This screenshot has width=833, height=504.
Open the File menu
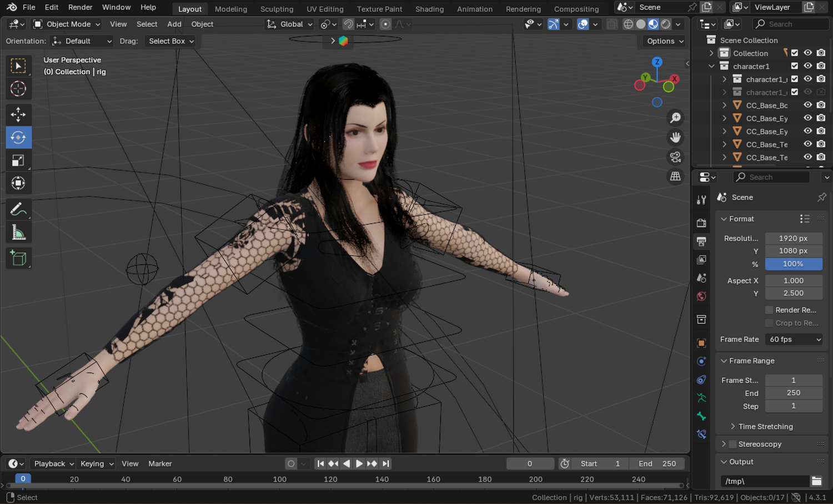[x=29, y=7]
